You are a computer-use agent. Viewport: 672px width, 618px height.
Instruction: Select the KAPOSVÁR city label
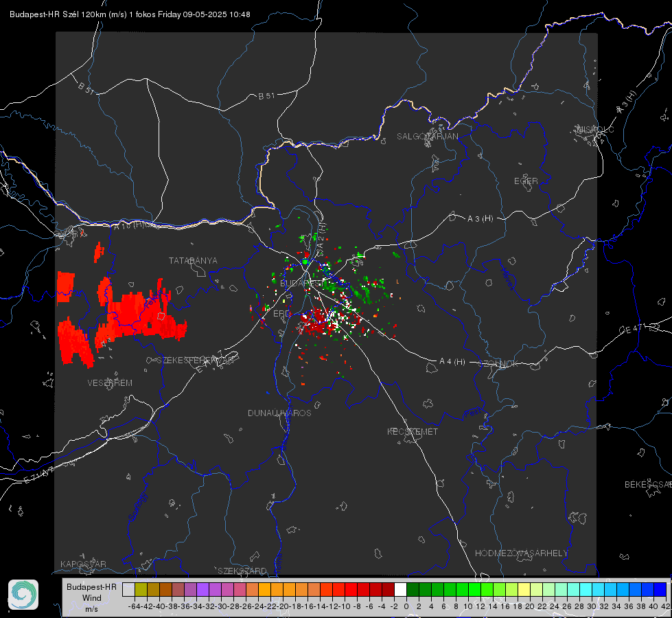[83, 564]
